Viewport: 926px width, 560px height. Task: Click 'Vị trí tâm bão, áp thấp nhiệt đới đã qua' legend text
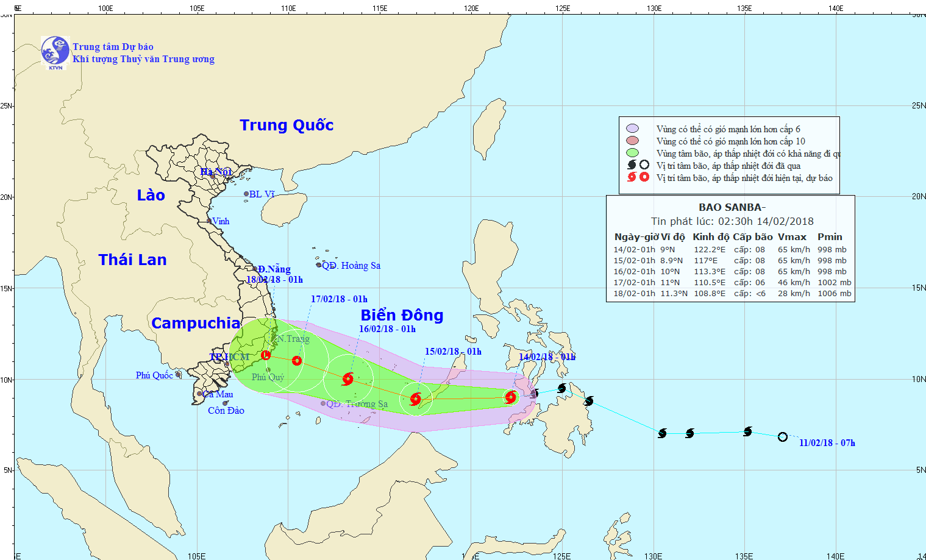pos(728,166)
